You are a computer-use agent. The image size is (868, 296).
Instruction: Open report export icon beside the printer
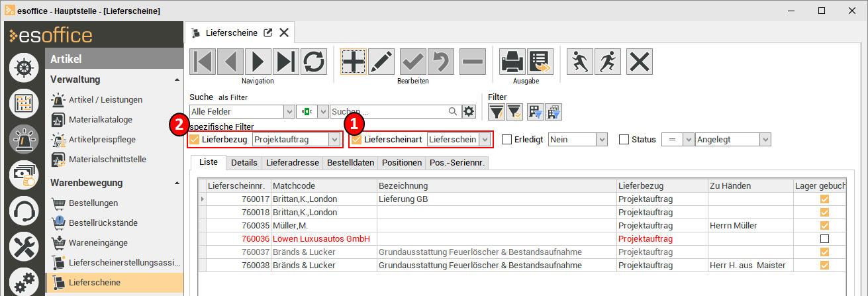pyautogui.click(x=540, y=62)
